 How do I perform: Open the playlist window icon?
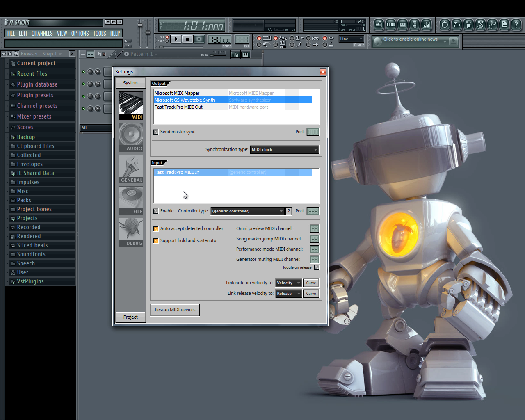tap(379, 25)
